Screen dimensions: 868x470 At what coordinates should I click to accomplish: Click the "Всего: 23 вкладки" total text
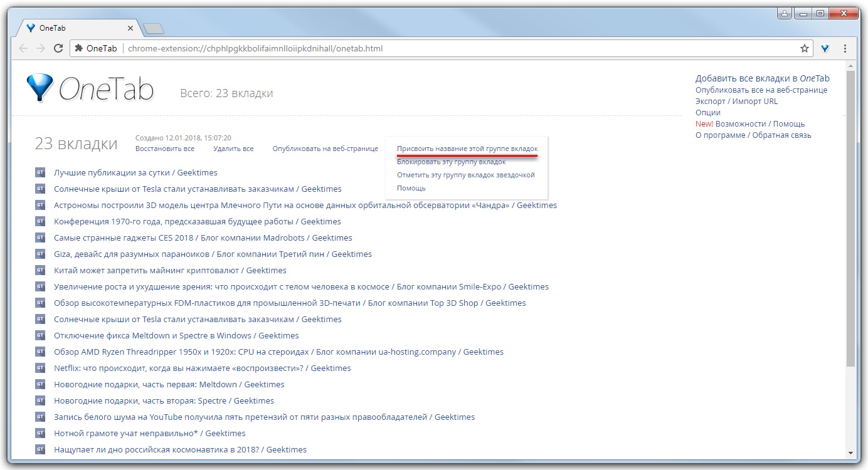226,93
